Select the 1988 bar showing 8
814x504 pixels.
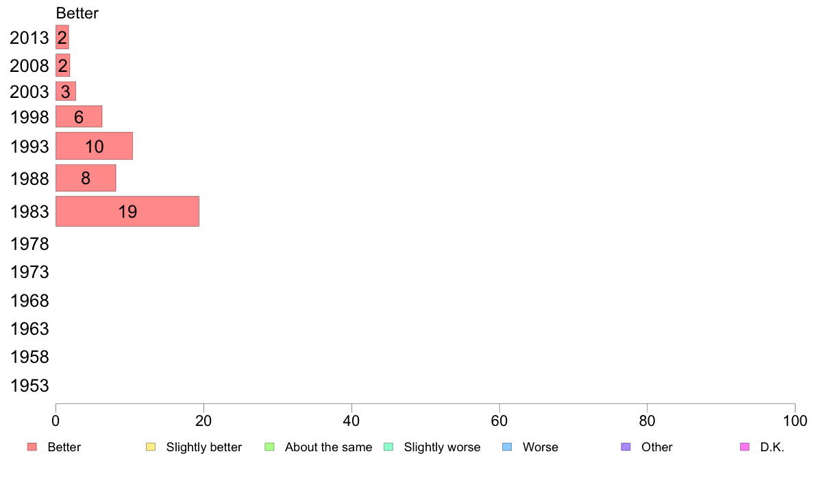(86, 178)
